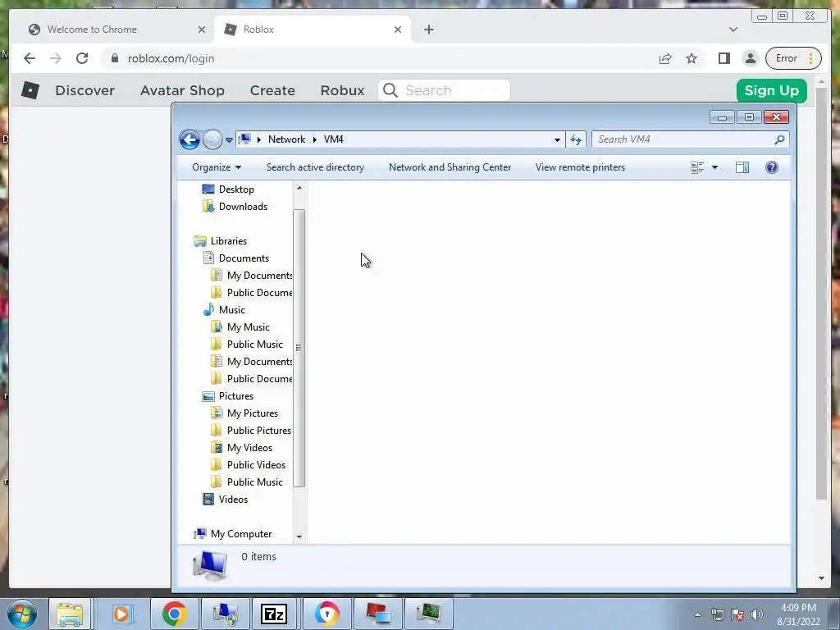
Task: Open recent pages dropdown beside Forward arrow
Action: coord(230,139)
